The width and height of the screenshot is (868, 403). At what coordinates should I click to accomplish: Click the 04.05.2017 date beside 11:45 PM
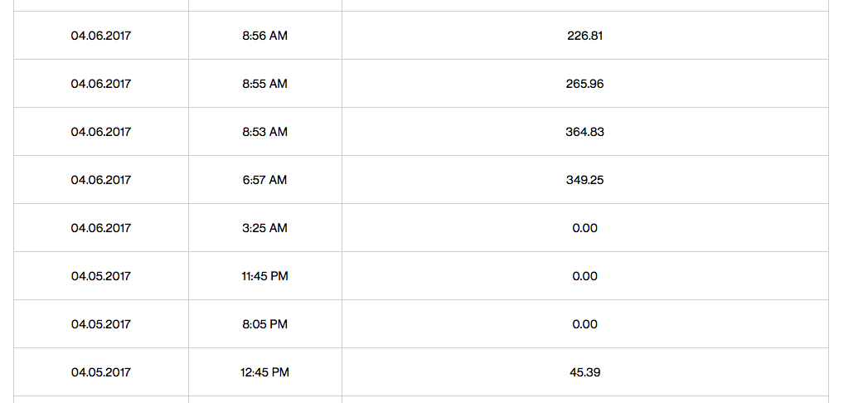point(101,276)
